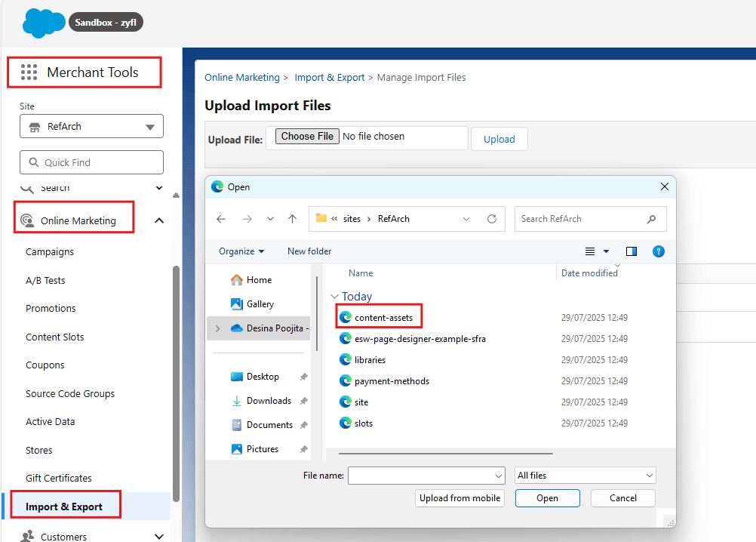Click the Upload button
756x542 pixels.
coord(499,140)
